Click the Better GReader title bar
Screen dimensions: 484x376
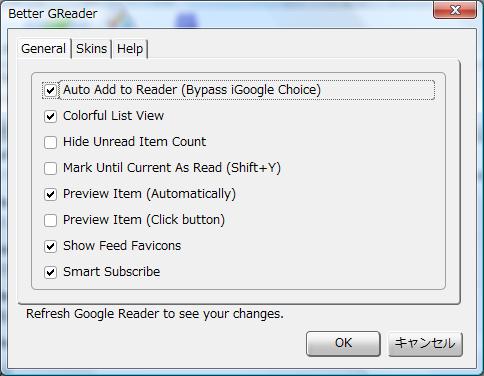(x=217, y=14)
